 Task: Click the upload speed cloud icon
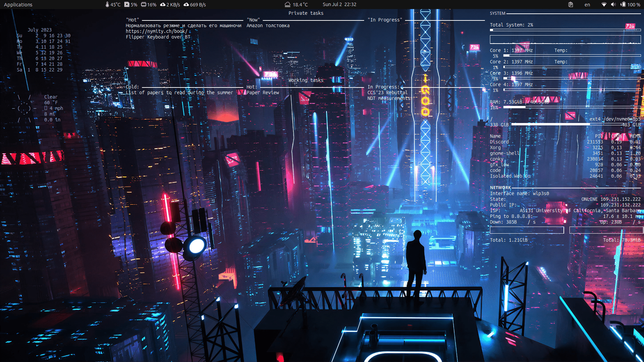[x=186, y=5]
